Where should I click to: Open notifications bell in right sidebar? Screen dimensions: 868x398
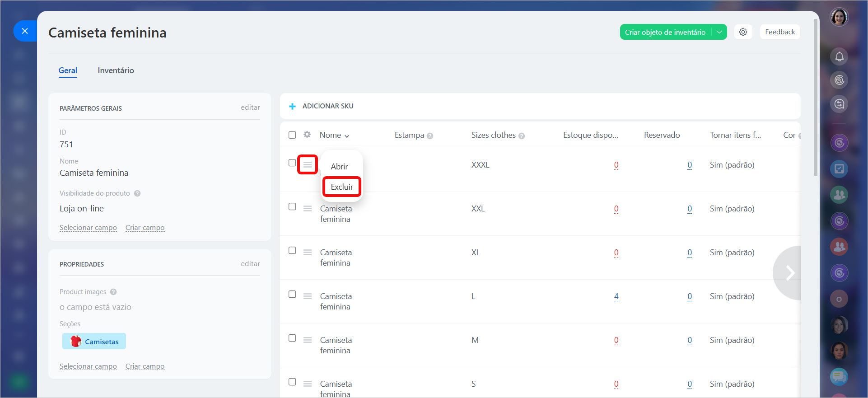click(839, 57)
